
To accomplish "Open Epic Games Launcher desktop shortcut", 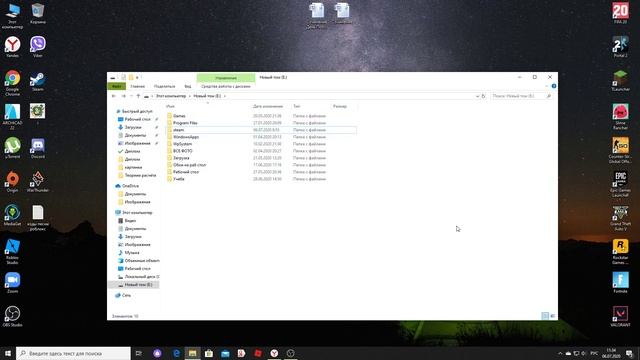I will point(620,184).
